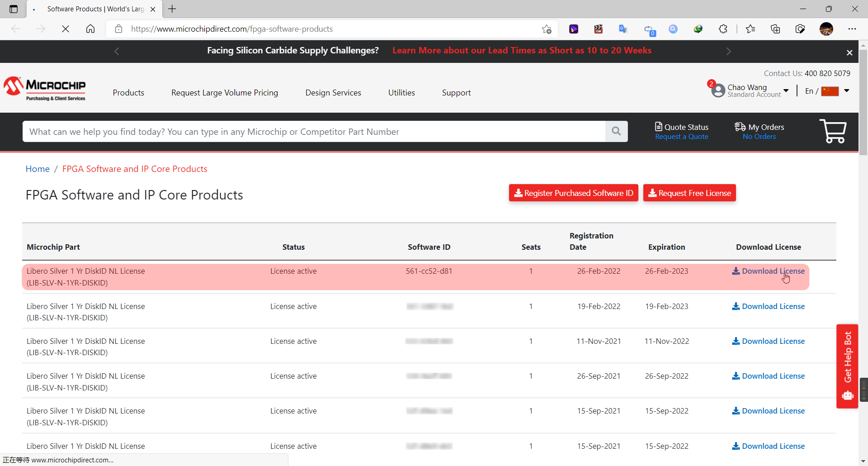The height and width of the screenshot is (466, 868).
Task: Click Request Free License button
Action: click(x=689, y=193)
